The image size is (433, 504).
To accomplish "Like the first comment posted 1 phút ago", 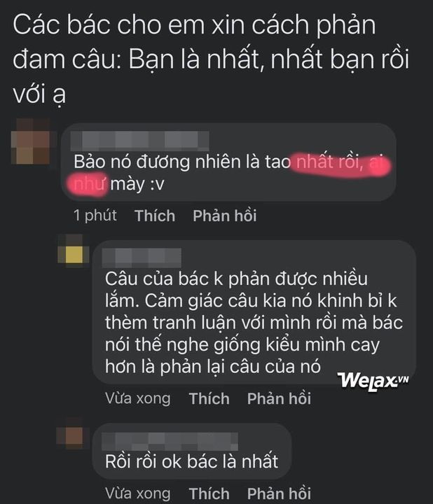I will (x=155, y=216).
